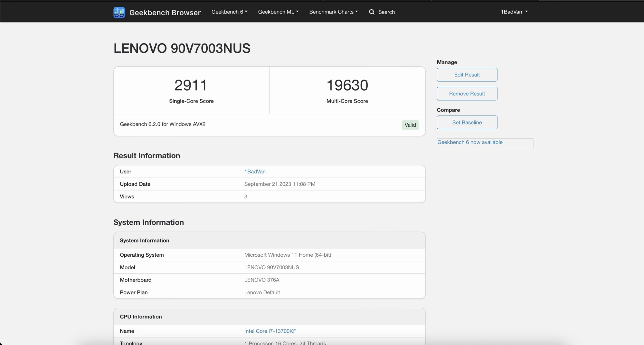Expand the Benchmark Charts dropdown

pos(334,12)
